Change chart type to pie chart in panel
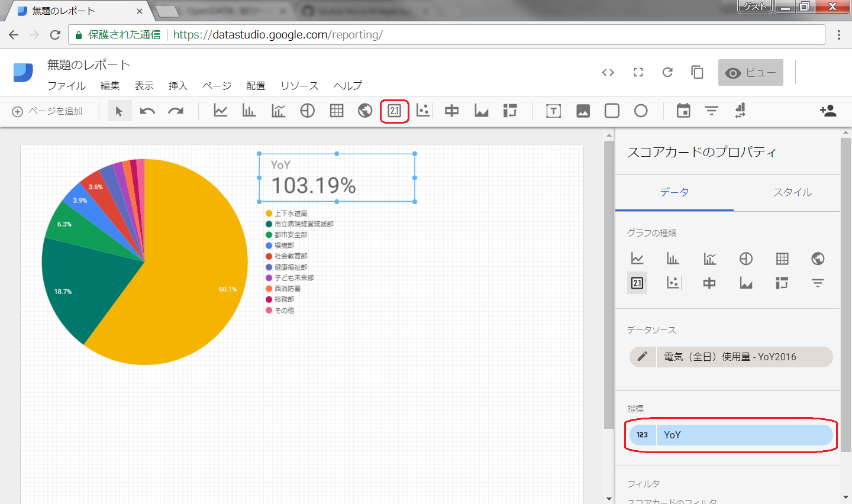 coord(746,259)
